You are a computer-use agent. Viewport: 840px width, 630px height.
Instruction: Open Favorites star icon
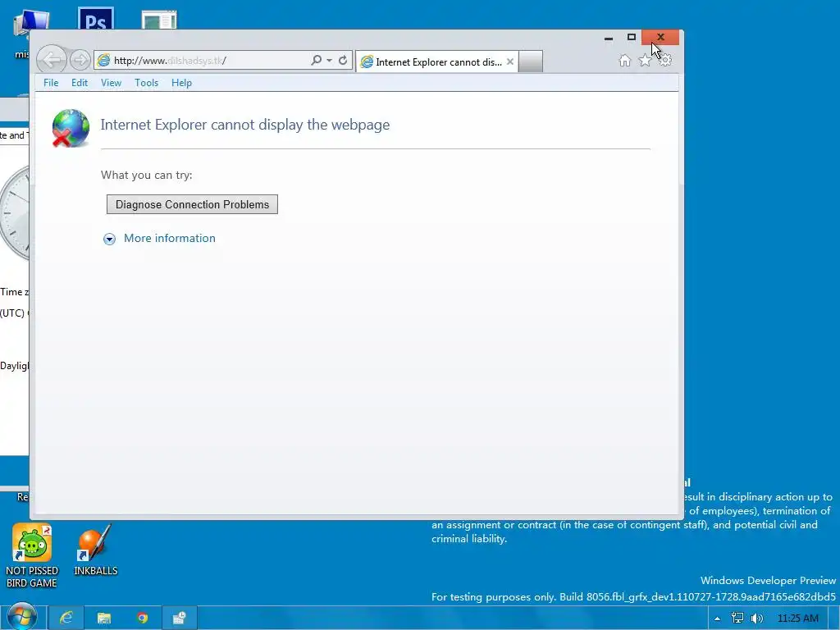645,61
